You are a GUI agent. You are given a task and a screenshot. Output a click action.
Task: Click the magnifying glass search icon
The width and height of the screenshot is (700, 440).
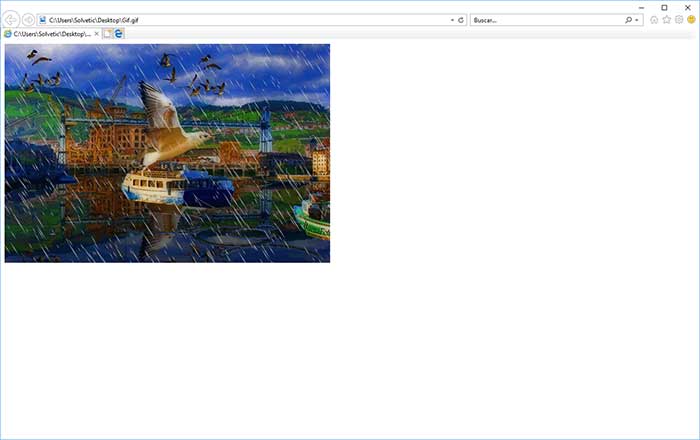point(629,20)
